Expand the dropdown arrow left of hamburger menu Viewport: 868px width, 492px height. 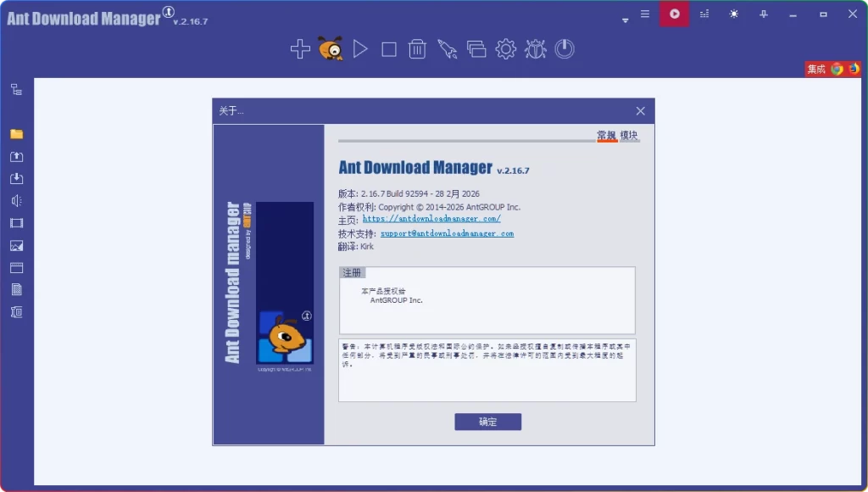tap(626, 19)
